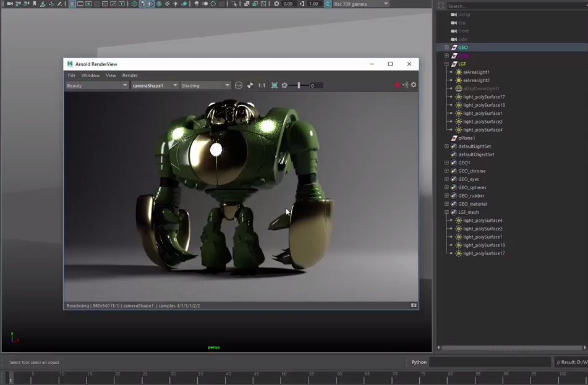The width and height of the screenshot is (588, 385).
Task: Click the exposure slider handle in RenderView
Action: (299, 85)
